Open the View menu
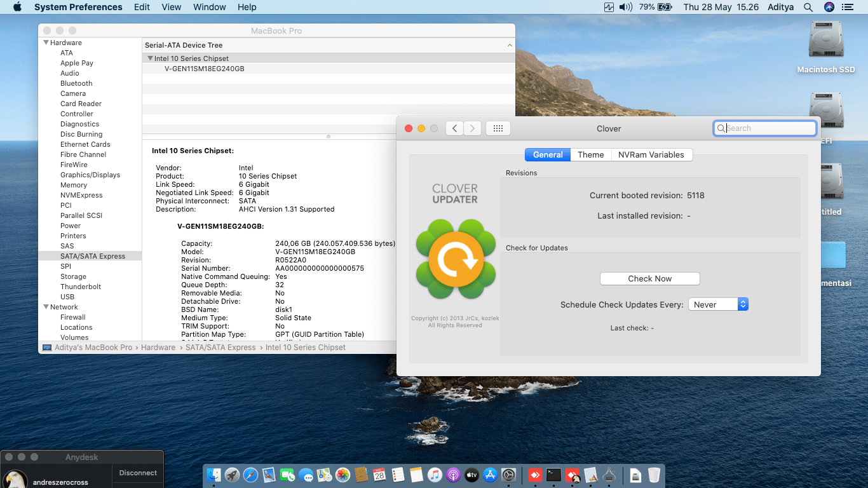The image size is (868, 488). [172, 7]
